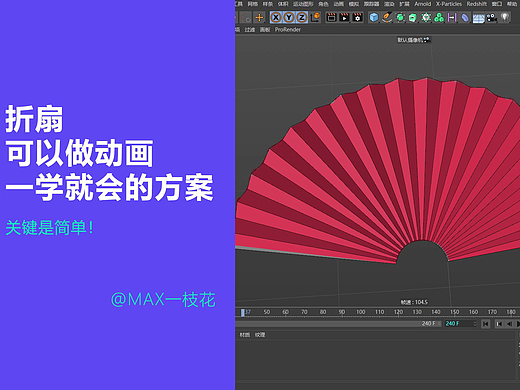Open the viewport 过滤 menu

tap(250, 30)
